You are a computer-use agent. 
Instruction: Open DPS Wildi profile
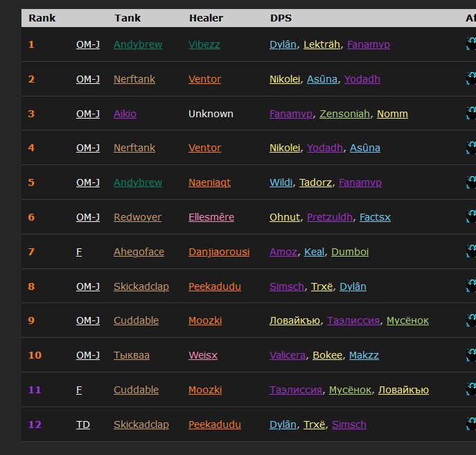pyautogui.click(x=281, y=182)
